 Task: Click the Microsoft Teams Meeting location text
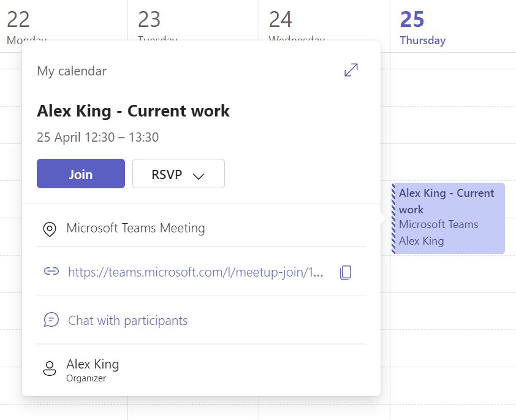click(135, 229)
